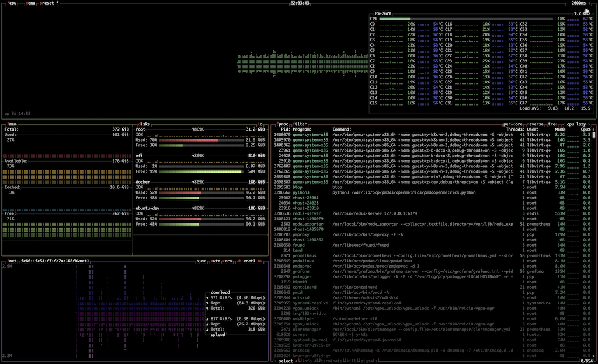
Task: Select the btop process row
Action: click(433, 187)
